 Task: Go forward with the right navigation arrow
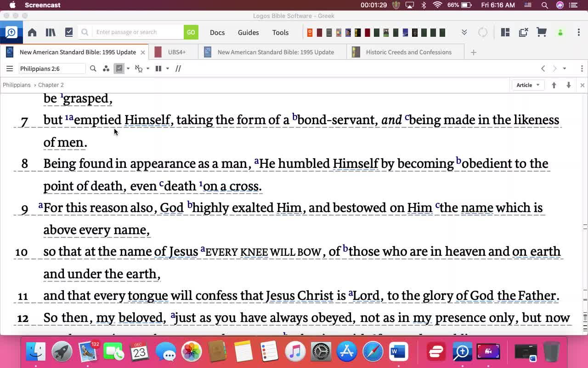[x=554, y=69]
